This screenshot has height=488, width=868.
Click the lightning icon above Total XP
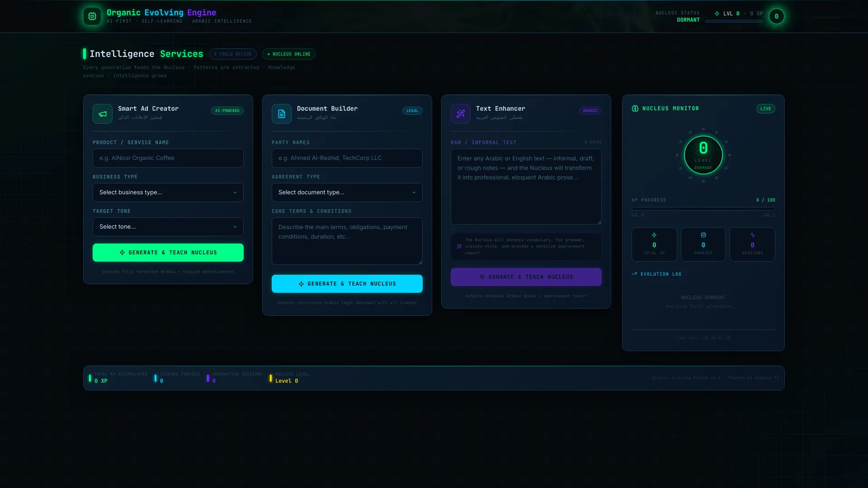[654, 235]
